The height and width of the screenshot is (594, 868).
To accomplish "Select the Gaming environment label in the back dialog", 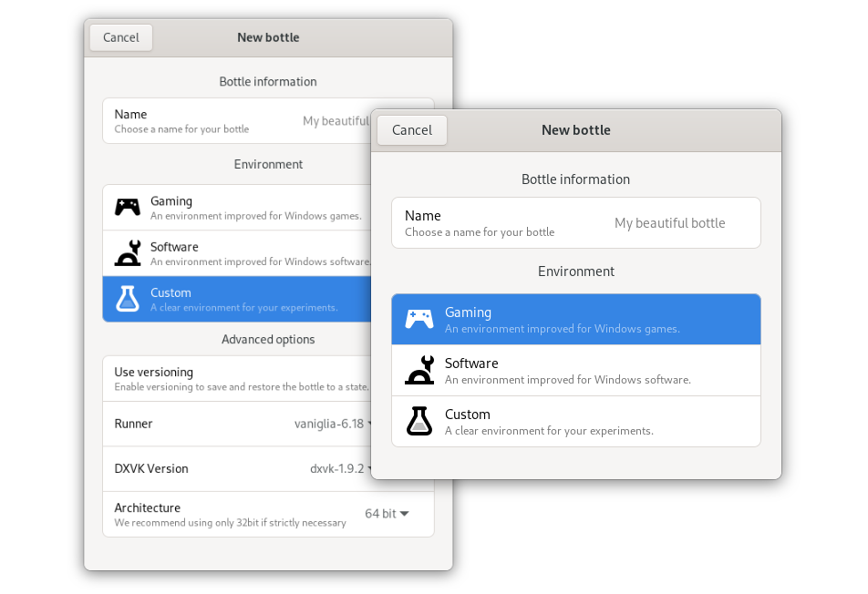I will coord(171,201).
